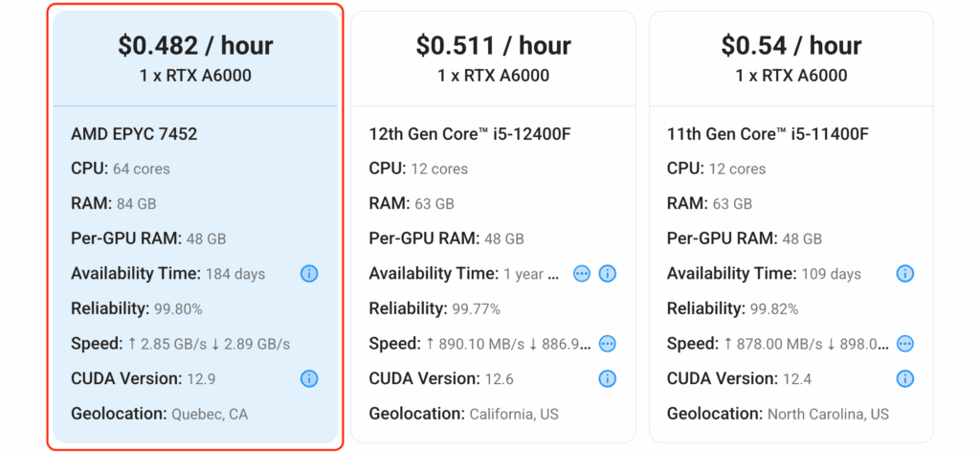This screenshot has height=453, width=980.
Task: Expand truncated '1 year' availability ellipsis icon
Action: coord(582,274)
